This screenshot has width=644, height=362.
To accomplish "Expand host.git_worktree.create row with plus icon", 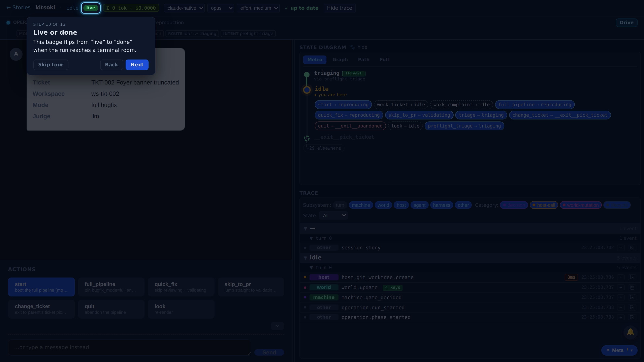I will 621,277.
